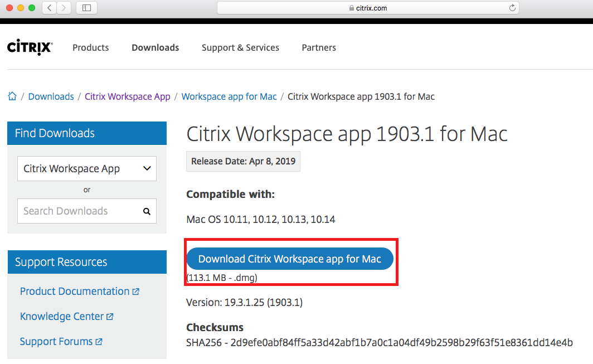Click the Safari forward arrow button
The width and height of the screenshot is (593, 364).
pos(64,8)
